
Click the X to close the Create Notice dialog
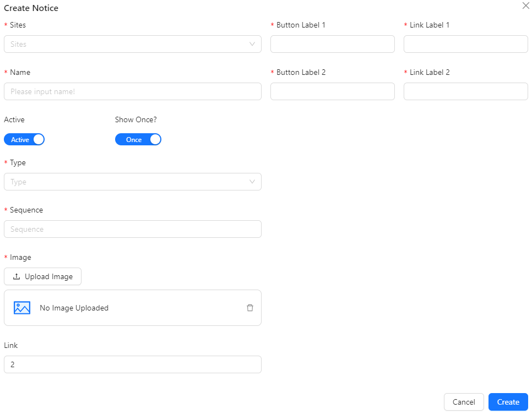point(525,6)
